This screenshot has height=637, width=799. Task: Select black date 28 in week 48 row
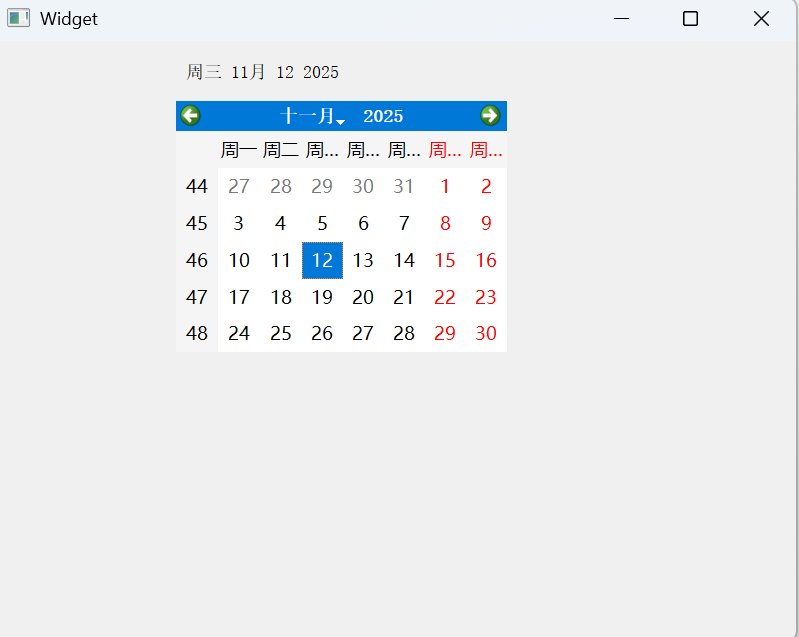(404, 333)
